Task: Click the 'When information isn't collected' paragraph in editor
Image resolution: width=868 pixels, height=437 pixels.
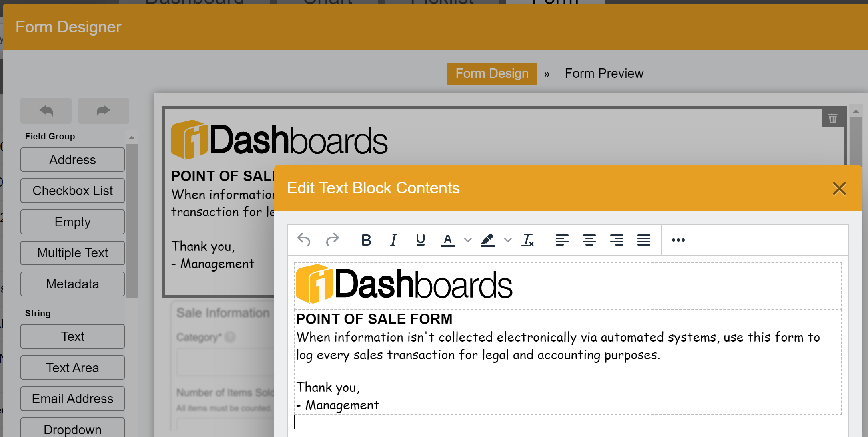Action: pos(558,346)
